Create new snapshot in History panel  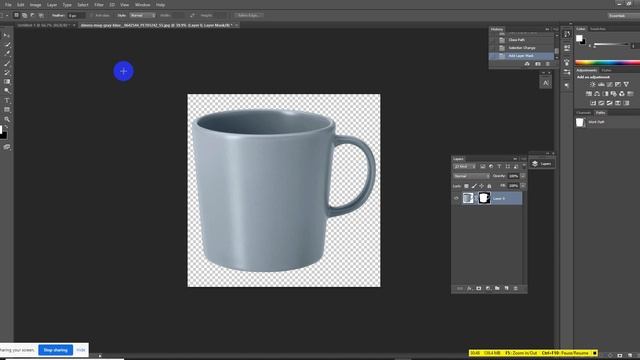(538, 64)
